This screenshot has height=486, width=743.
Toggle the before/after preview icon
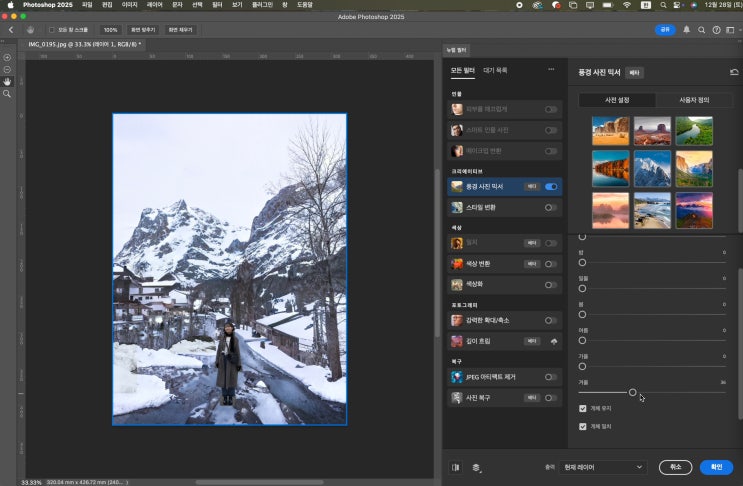[x=456, y=467]
